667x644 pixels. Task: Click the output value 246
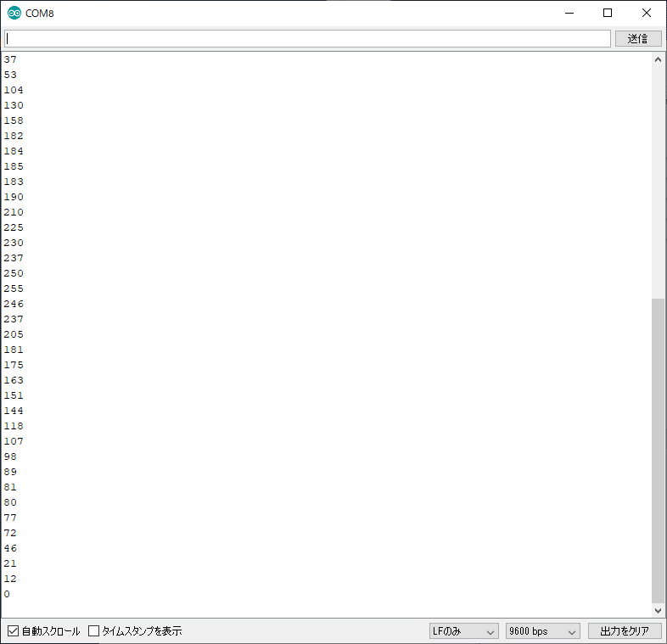click(14, 304)
